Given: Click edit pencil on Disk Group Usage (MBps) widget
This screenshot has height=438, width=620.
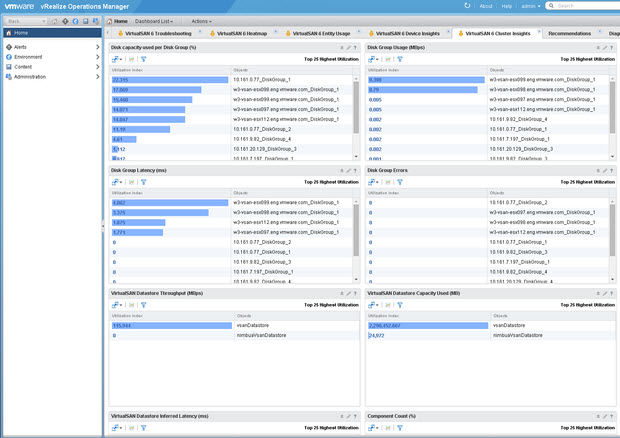Looking at the screenshot, I should click(605, 48).
